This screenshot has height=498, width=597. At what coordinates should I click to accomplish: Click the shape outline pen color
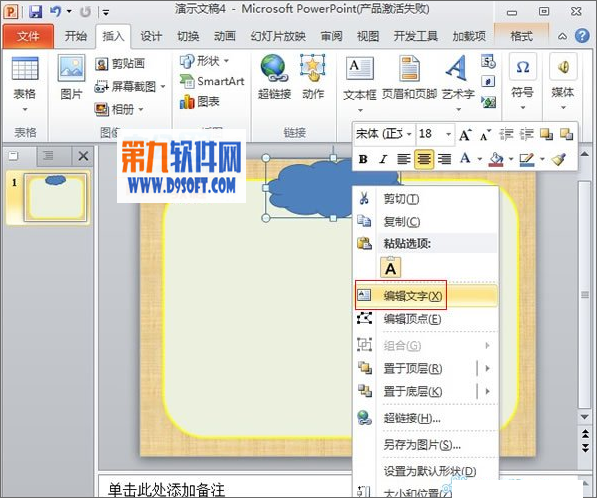tap(527, 159)
